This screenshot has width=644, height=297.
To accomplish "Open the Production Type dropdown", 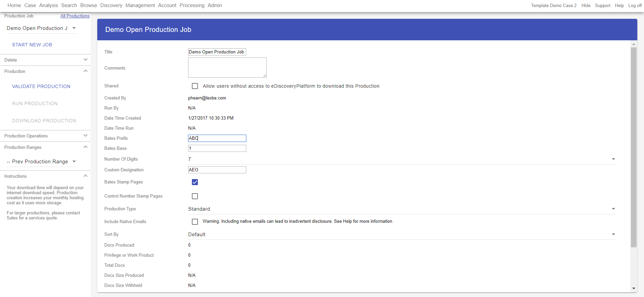I will pyautogui.click(x=401, y=209).
